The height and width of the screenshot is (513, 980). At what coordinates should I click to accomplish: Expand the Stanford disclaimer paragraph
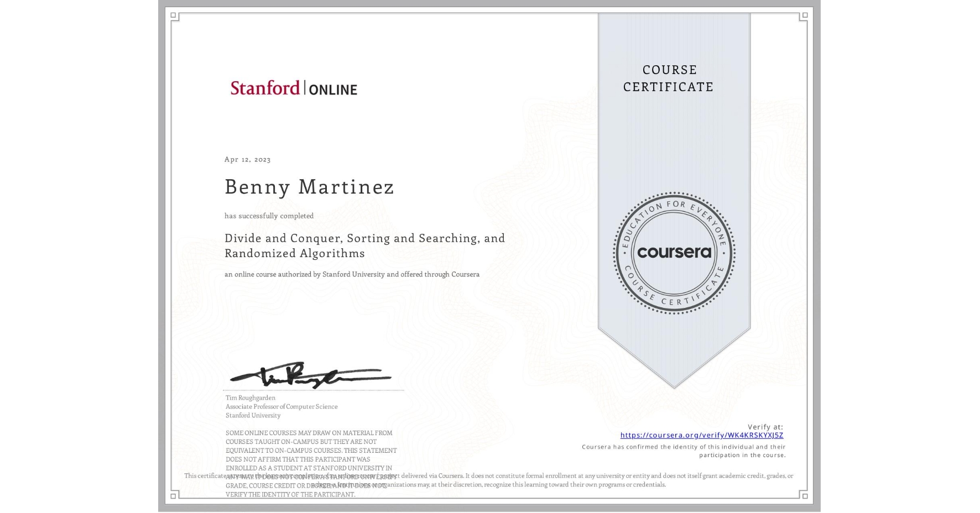[311, 464]
